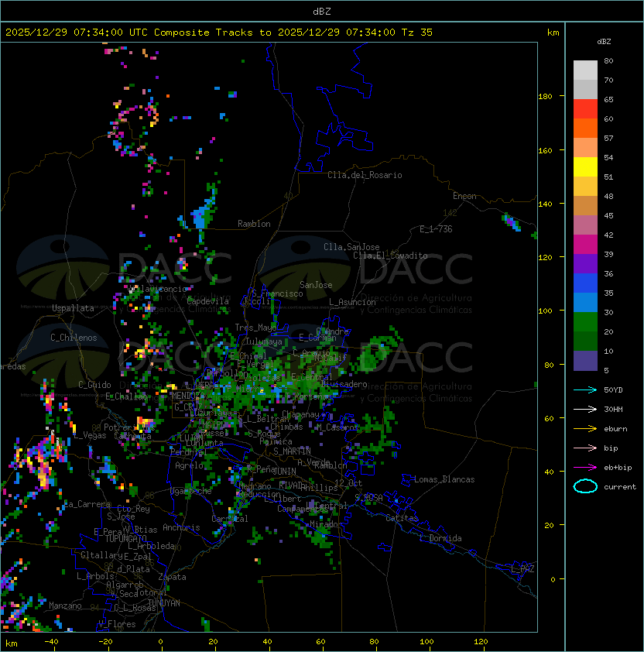Click the cyan 50YD track arrow
Viewport: 644px width, 652px height.
[x=585, y=389]
